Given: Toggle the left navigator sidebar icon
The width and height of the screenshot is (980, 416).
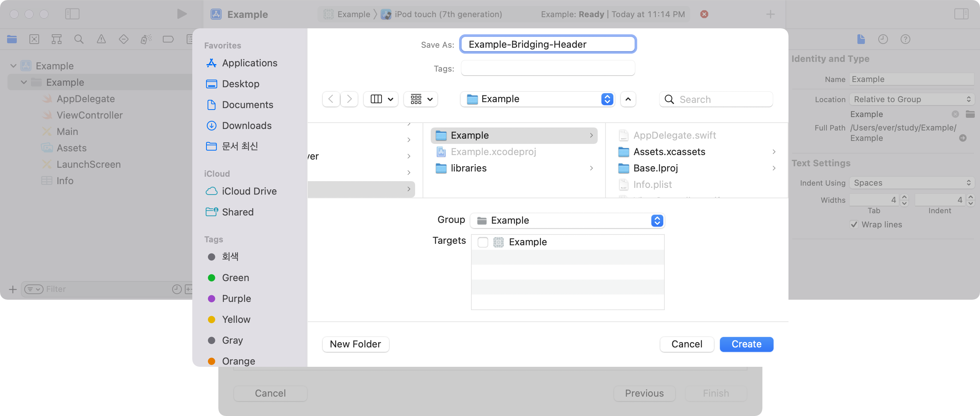Looking at the screenshot, I should coord(72,14).
